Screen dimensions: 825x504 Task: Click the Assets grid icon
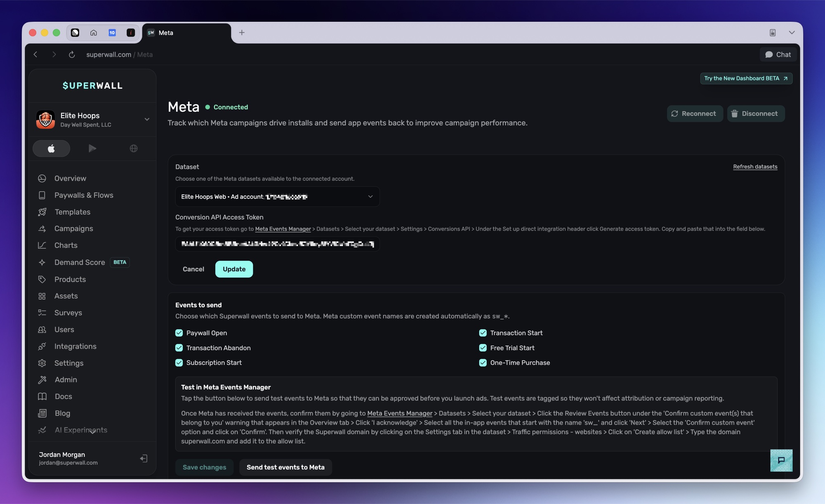click(x=42, y=296)
